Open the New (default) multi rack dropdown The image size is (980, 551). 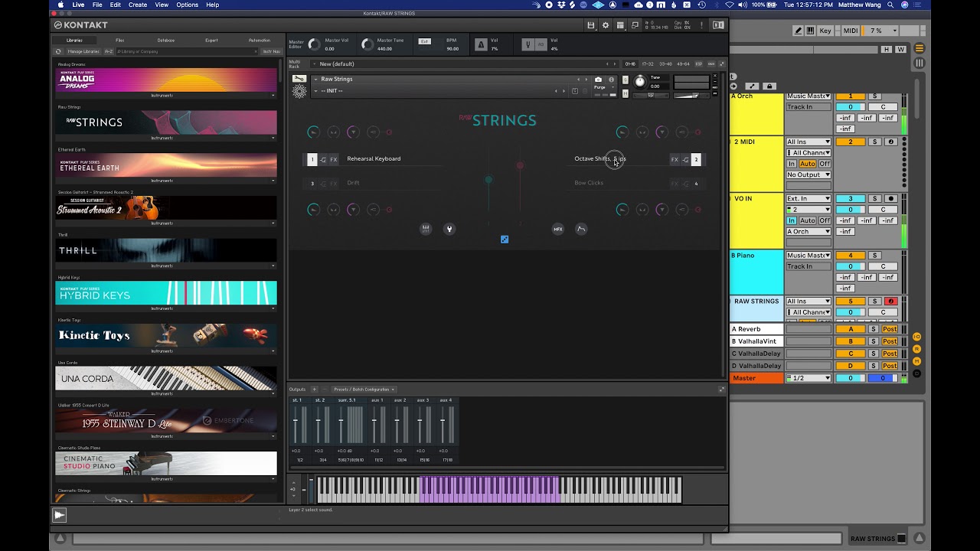pos(314,64)
